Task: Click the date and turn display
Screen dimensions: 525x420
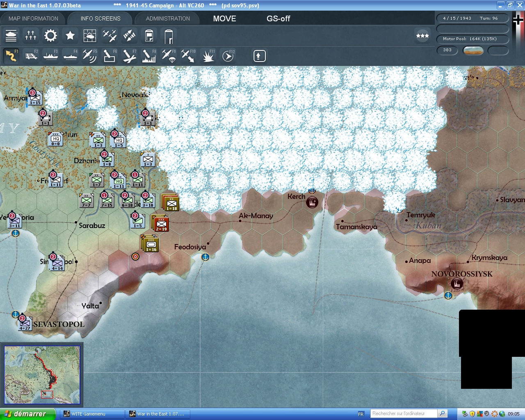Action: 472,18
